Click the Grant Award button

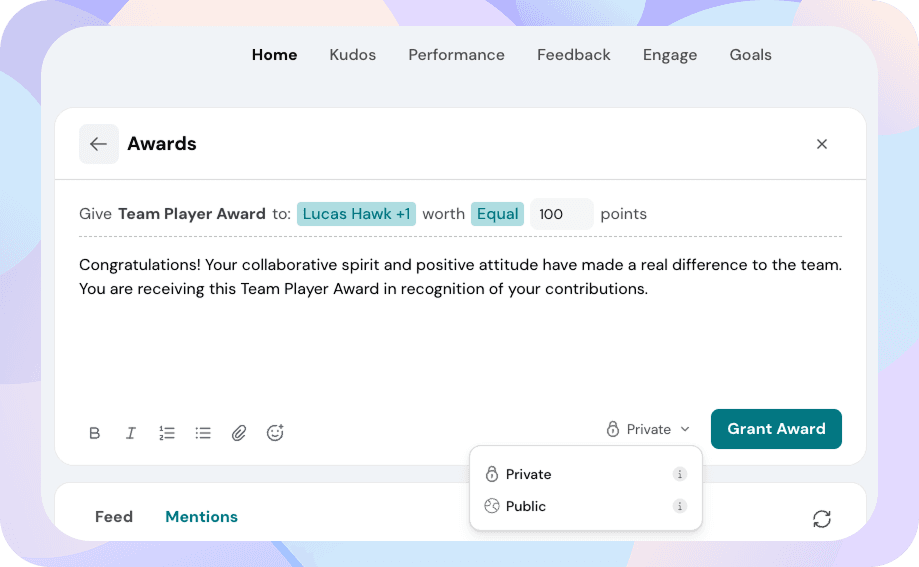click(x=776, y=429)
